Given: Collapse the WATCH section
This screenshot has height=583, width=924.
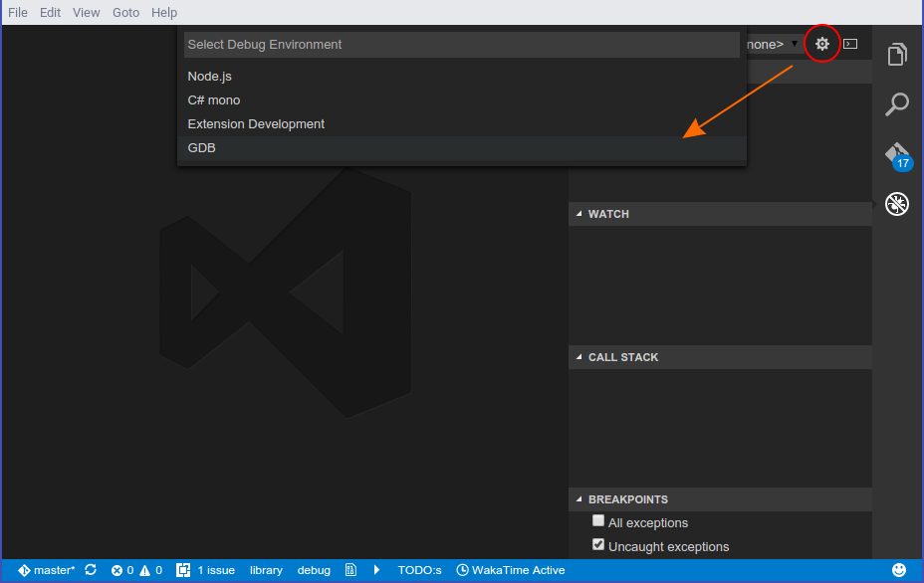Looking at the screenshot, I should click(x=579, y=214).
